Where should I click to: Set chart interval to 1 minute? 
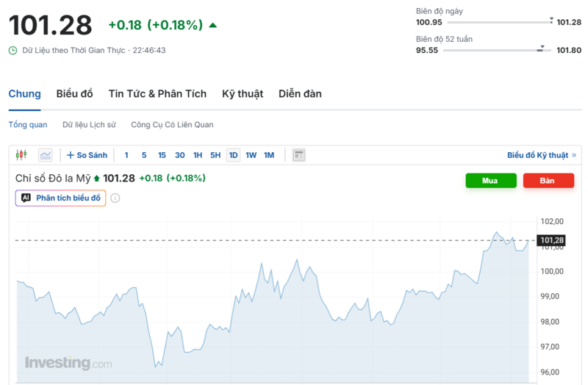click(x=126, y=155)
